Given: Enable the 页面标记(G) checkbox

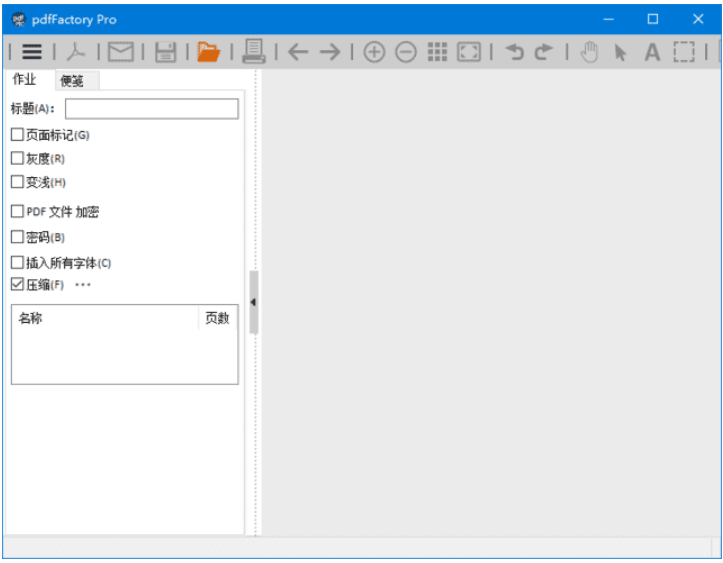Looking at the screenshot, I should coord(17,135).
